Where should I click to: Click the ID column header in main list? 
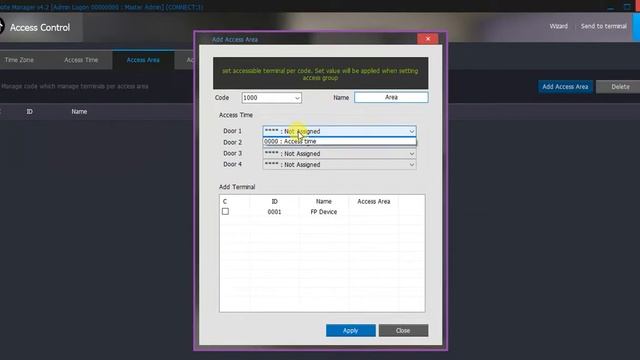click(x=29, y=111)
